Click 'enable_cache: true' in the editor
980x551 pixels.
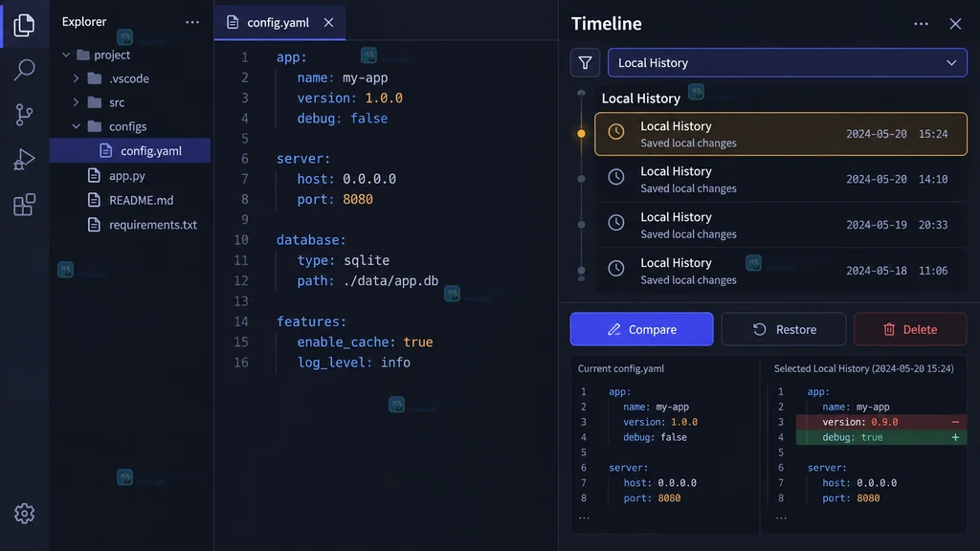point(365,342)
